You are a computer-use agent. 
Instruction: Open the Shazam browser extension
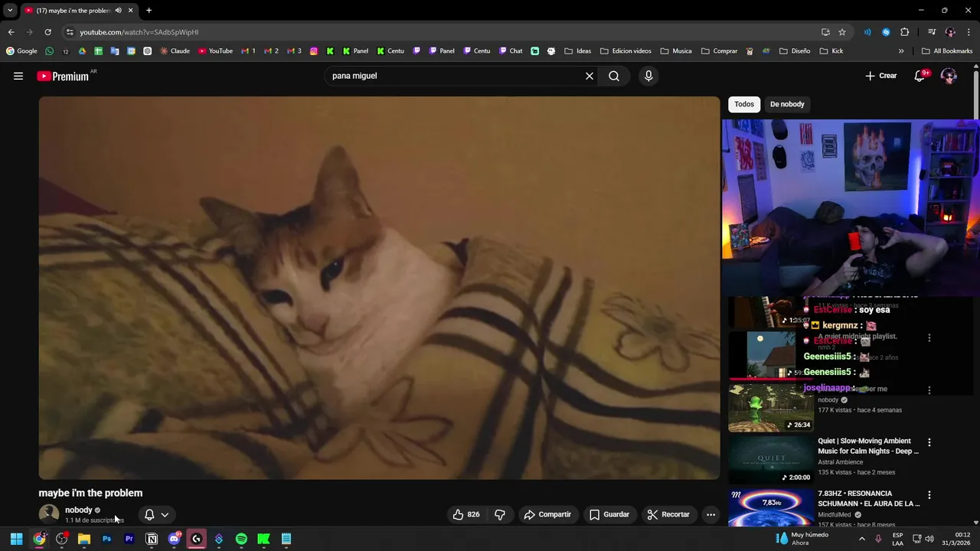point(886,32)
